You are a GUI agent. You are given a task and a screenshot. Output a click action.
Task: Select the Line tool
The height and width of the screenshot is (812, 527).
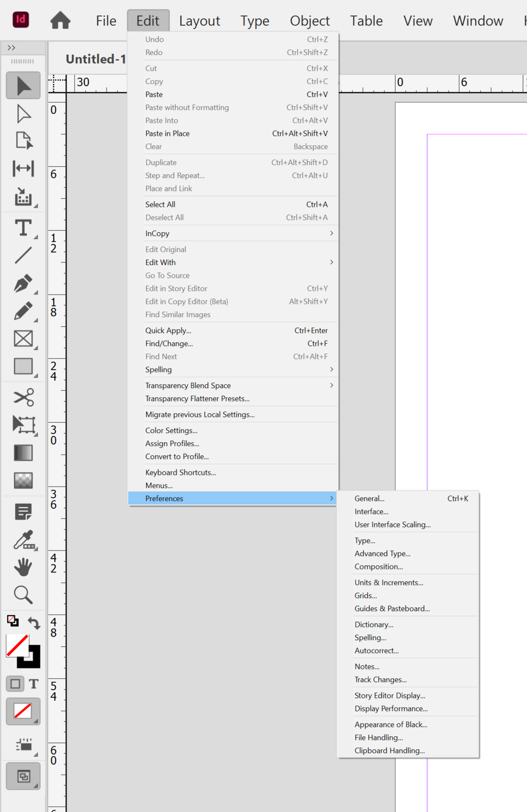tap(23, 255)
